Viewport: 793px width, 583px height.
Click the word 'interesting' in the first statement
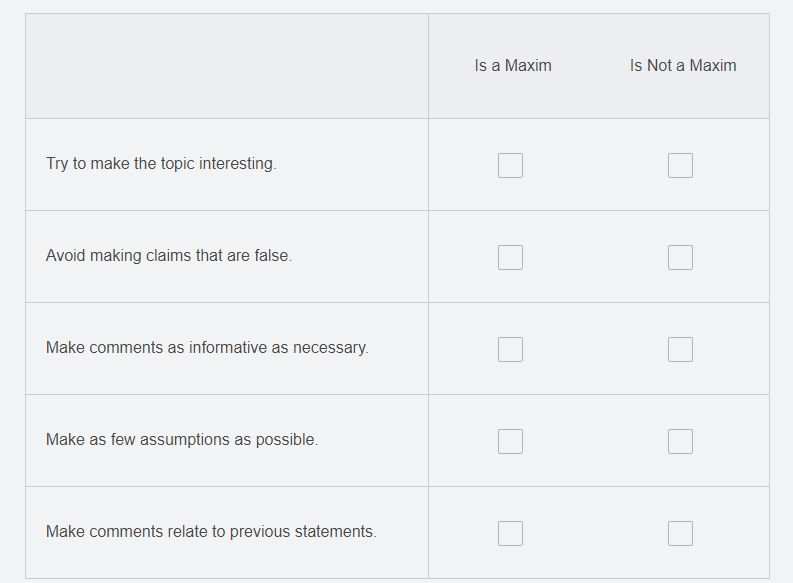[x=238, y=164]
